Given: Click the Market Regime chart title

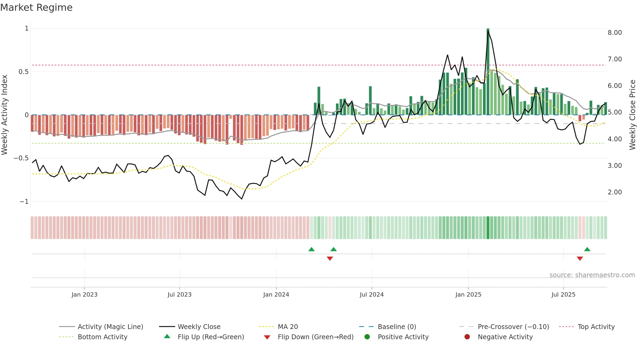Looking at the screenshot, I should click(x=36, y=8).
